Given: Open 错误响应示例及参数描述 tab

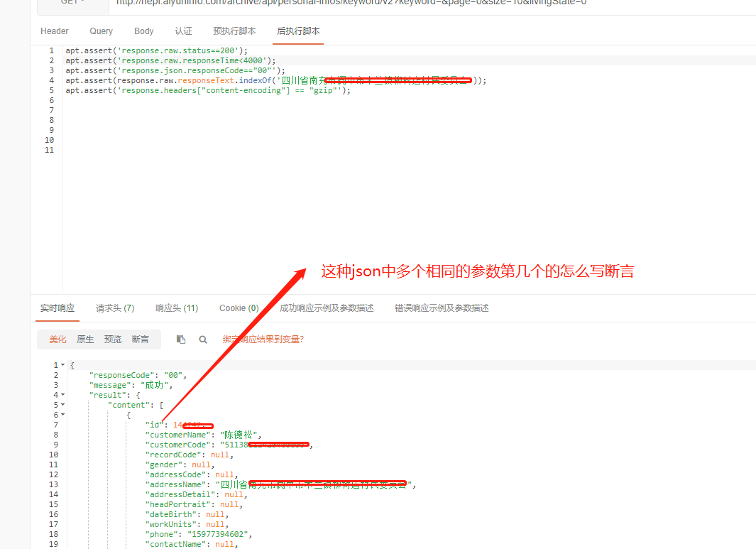Looking at the screenshot, I should tap(442, 308).
